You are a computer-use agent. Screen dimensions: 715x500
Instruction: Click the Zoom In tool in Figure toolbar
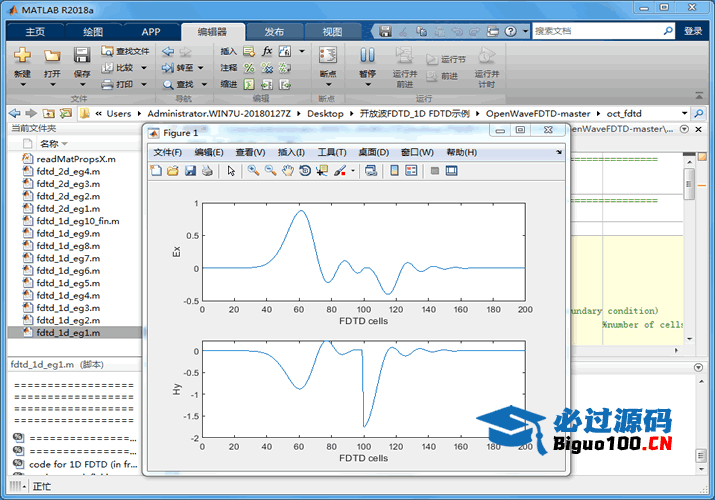point(254,171)
